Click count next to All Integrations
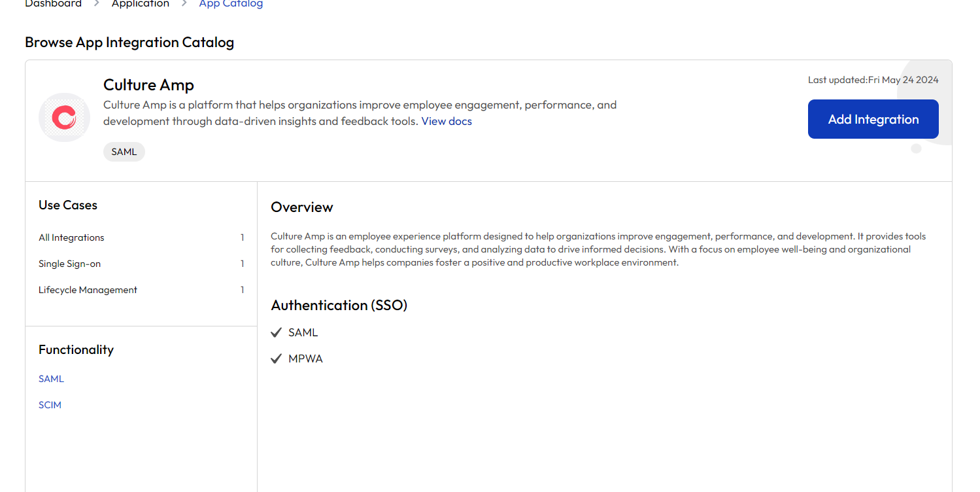The width and height of the screenshot is (980, 492). [x=242, y=237]
